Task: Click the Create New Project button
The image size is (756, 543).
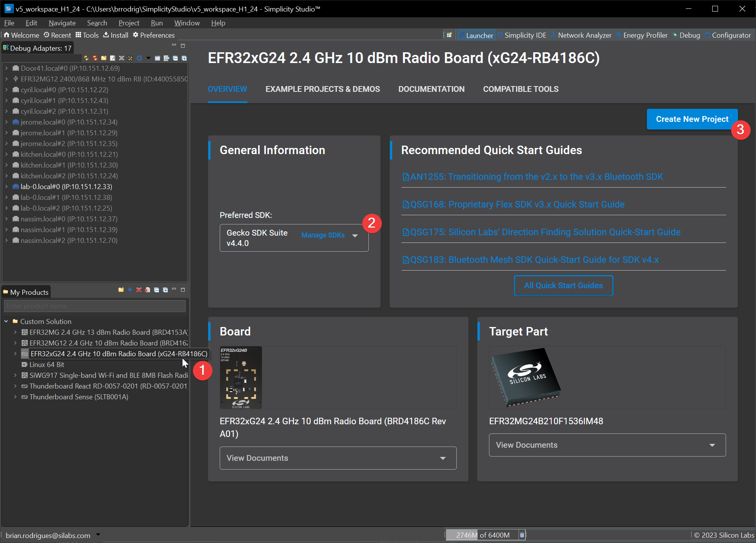Action: coord(692,119)
